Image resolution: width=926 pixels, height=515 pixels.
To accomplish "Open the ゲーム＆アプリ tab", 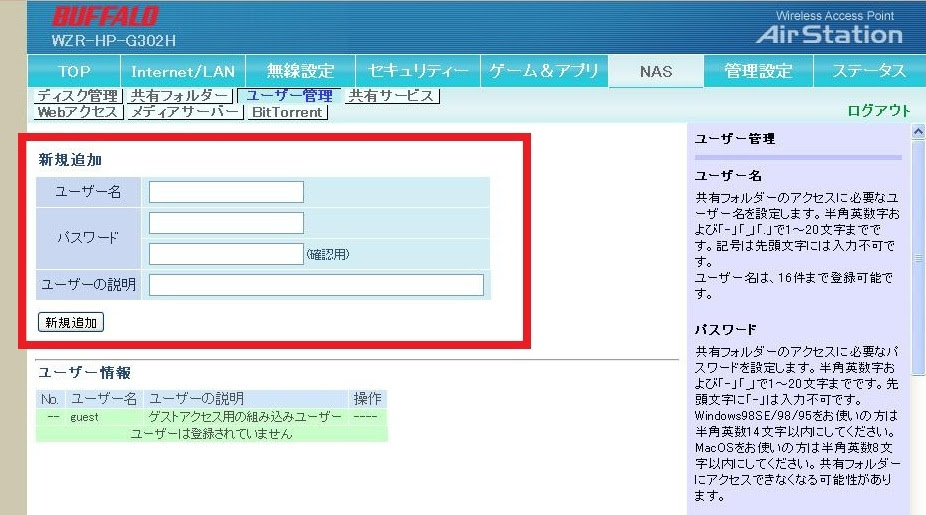I will (544, 71).
